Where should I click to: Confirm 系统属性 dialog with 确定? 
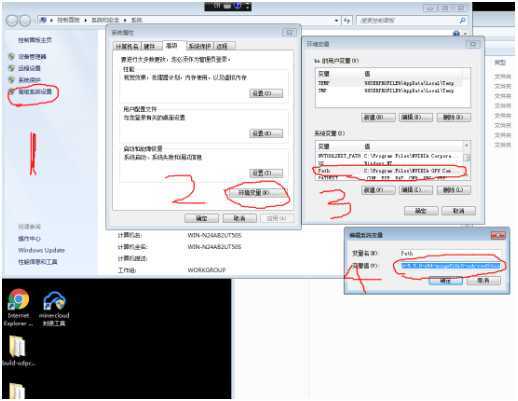point(201,218)
